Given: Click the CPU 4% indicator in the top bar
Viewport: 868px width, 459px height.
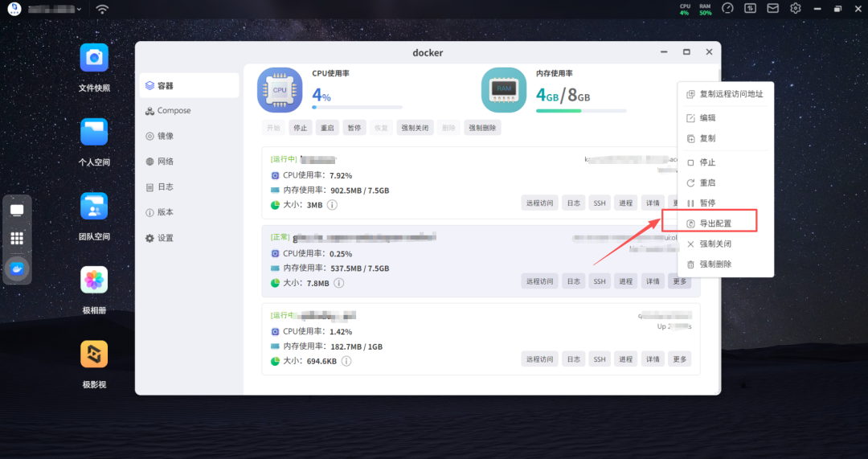Looking at the screenshot, I should pyautogui.click(x=685, y=10).
